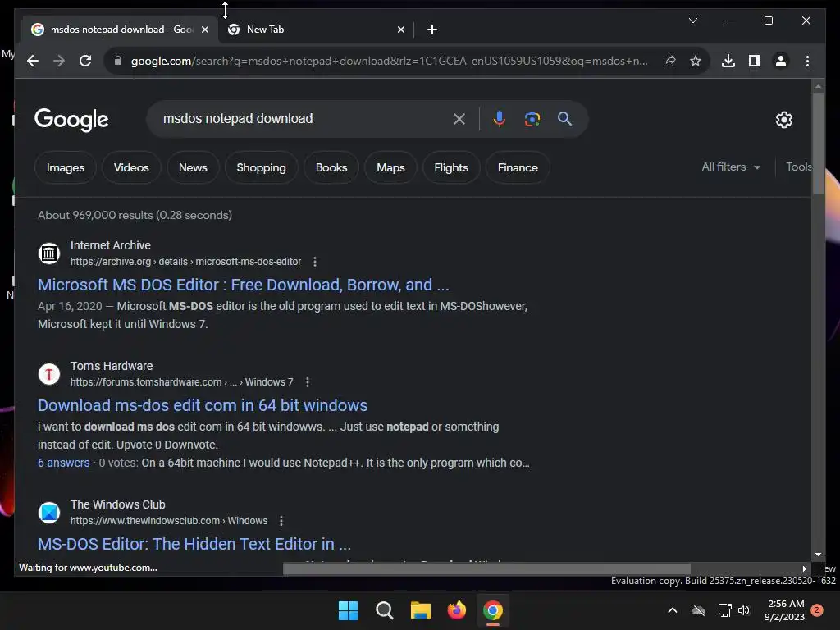Click the Tom's Hardware site favicon
This screenshot has width=840, height=630.
[49, 374]
